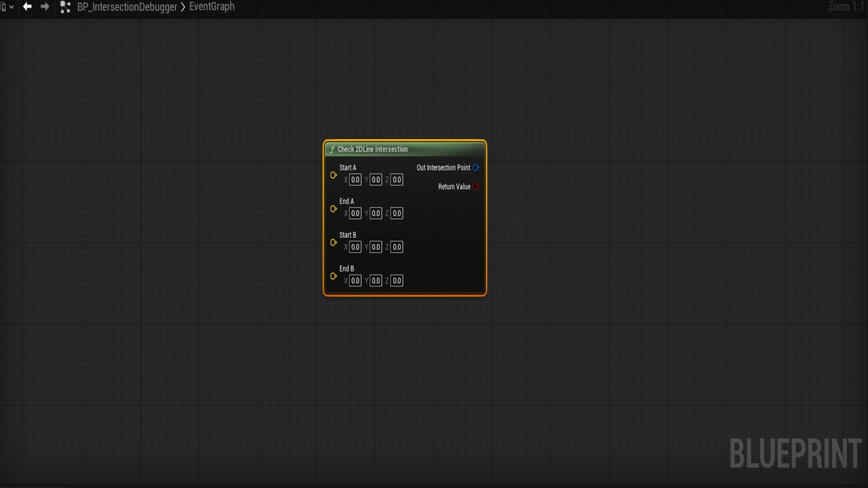Edit the Start A X value field

[x=355, y=180]
